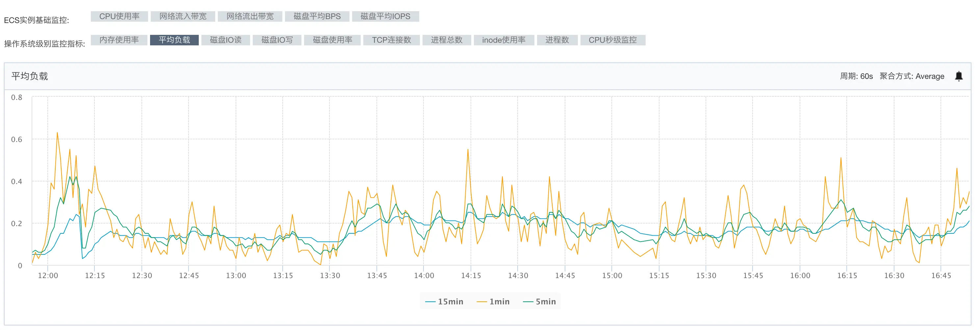The height and width of the screenshot is (330, 980).
Task: Open CPU秒级监控 view
Action: [612, 40]
